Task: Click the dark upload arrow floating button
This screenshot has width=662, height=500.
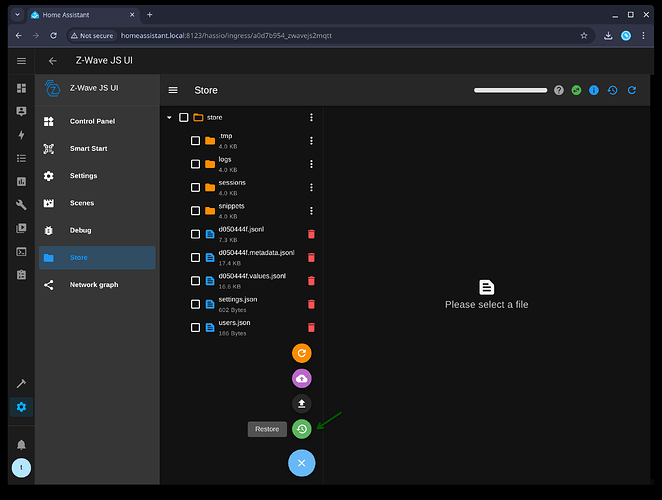Action: [301, 404]
